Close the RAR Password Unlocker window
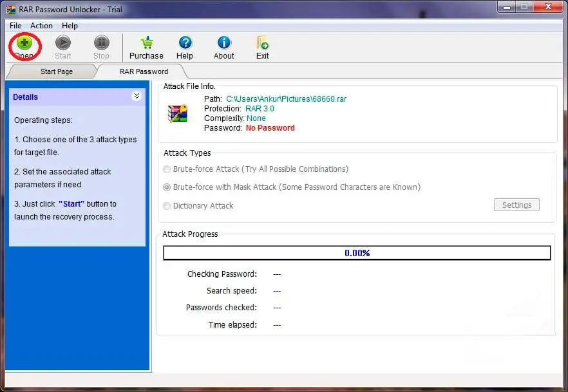Image resolution: width=568 pixels, height=392 pixels. coord(549,7)
